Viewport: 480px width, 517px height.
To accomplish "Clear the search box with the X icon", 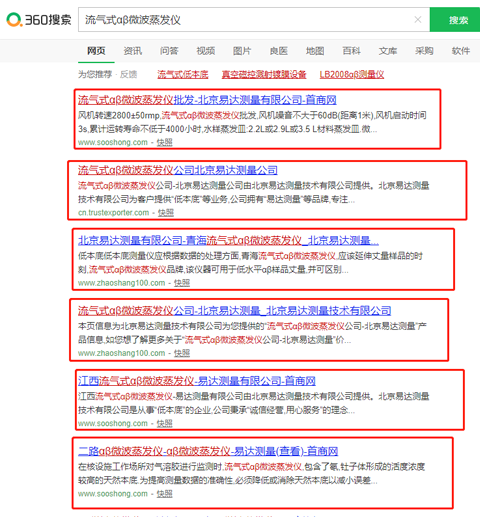I will tap(418, 20).
